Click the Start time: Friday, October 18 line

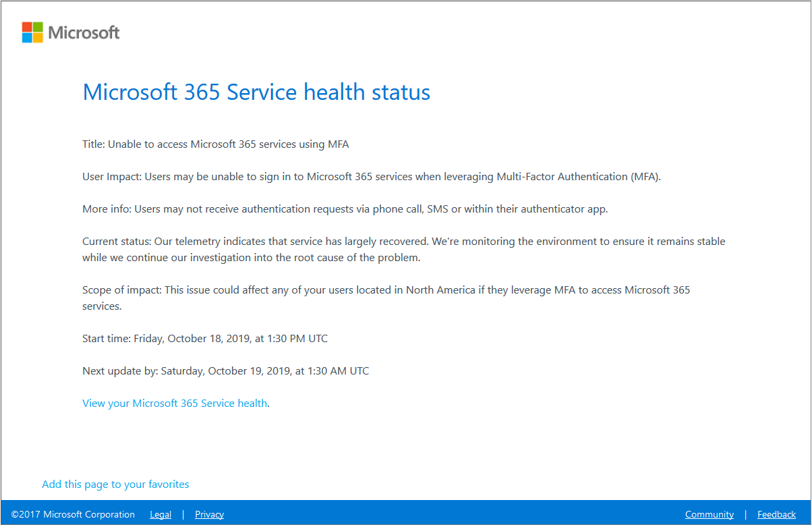point(205,338)
